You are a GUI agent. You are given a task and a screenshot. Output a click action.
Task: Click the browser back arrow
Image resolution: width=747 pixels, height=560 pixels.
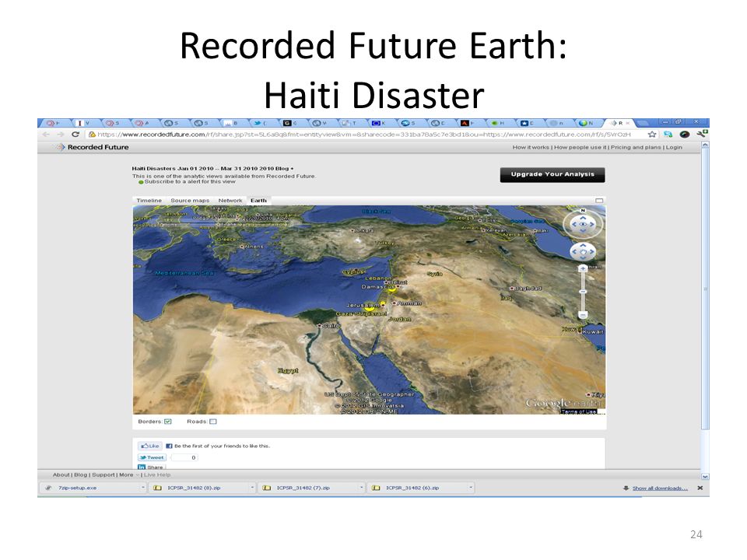point(47,135)
